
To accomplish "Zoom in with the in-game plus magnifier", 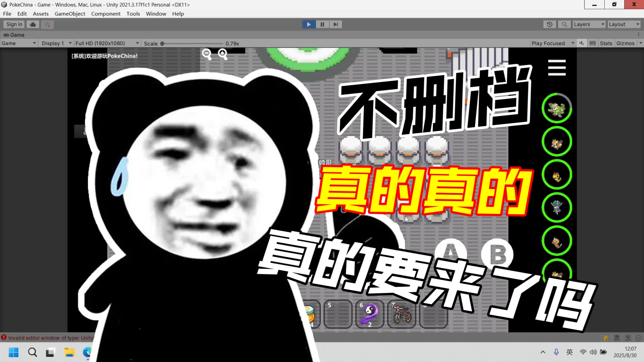I will 223,54.
